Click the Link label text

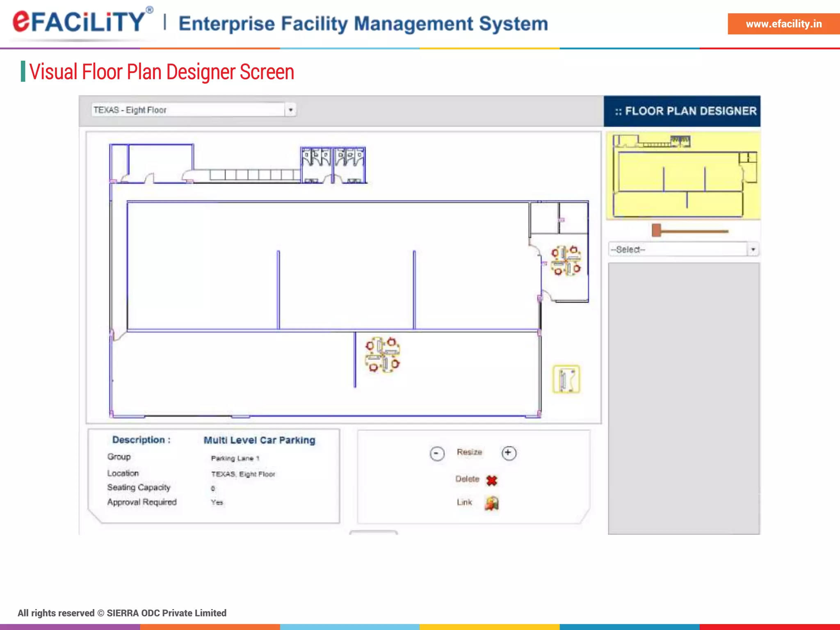click(x=464, y=502)
